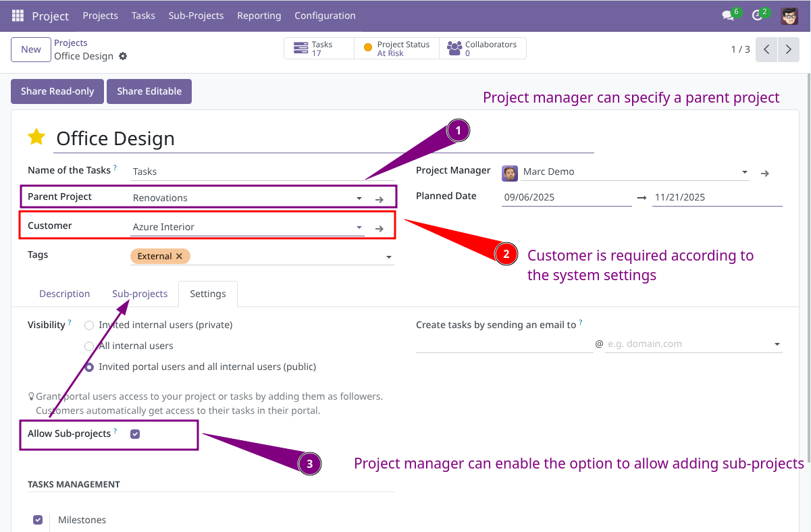Image resolution: width=811 pixels, height=532 pixels.
Task: Expand the Customer dropdown arrow
Action: tap(359, 228)
